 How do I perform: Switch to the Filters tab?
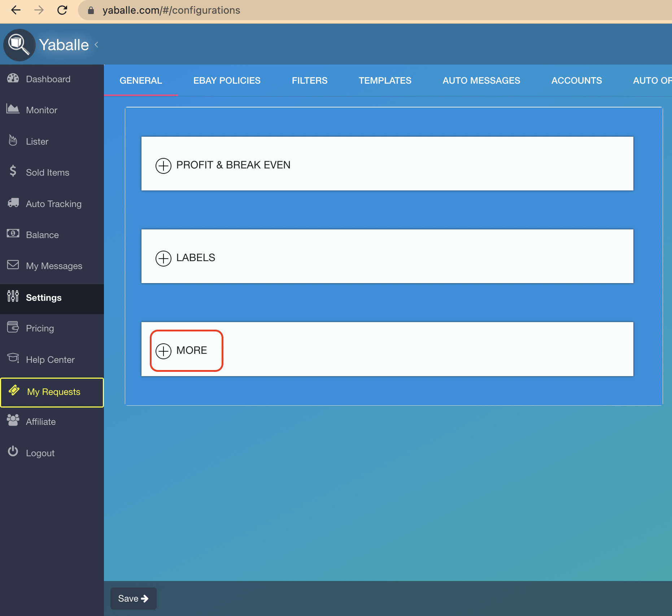[310, 81]
